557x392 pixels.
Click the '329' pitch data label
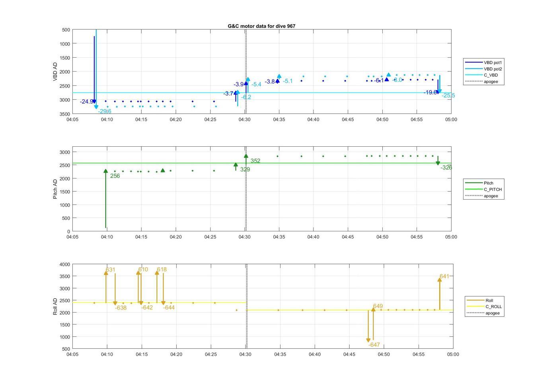point(245,169)
